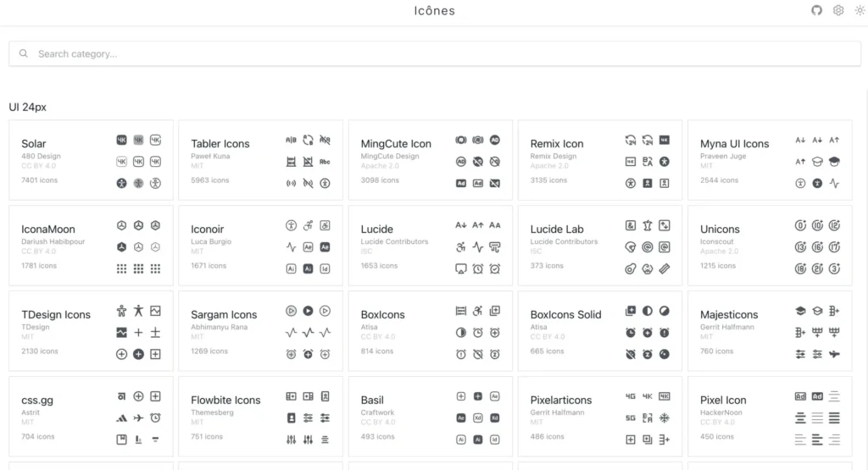Click author name "Luca Burgio"
The height and width of the screenshot is (470, 868).
click(211, 241)
